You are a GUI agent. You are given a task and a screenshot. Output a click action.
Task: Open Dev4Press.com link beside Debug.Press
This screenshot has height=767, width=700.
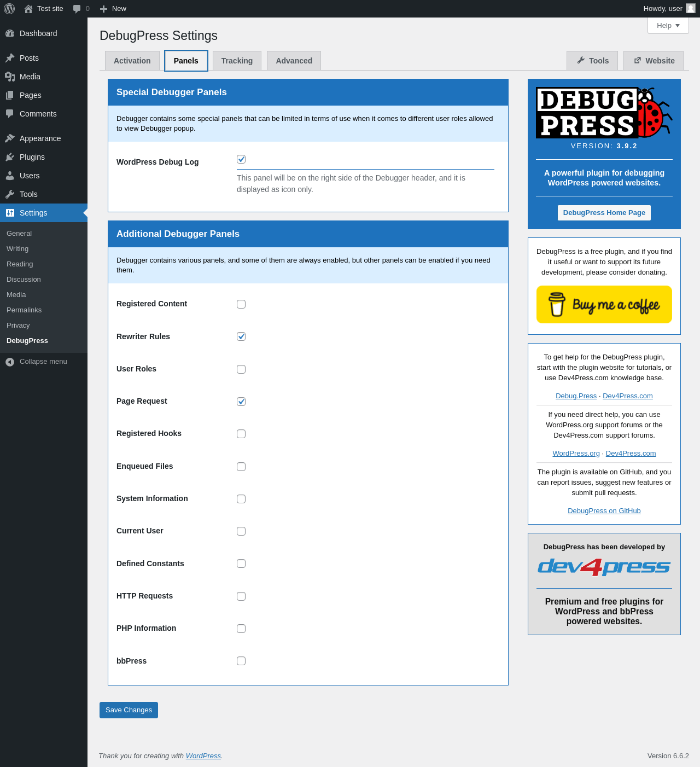pyautogui.click(x=628, y=396)
